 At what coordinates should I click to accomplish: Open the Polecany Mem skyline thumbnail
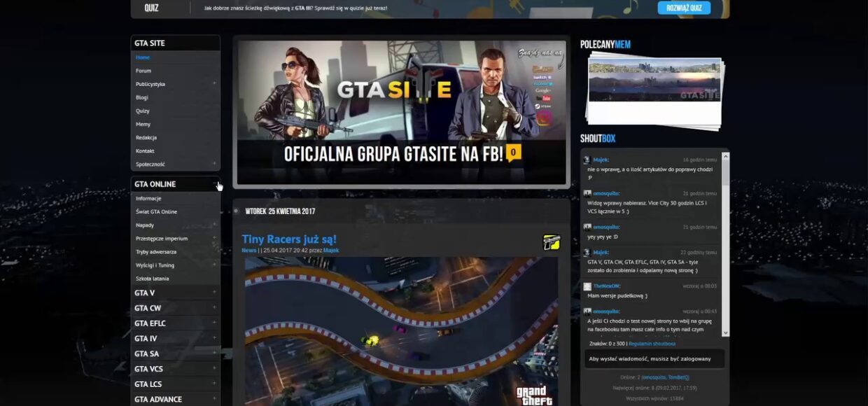tap(654, 80)
